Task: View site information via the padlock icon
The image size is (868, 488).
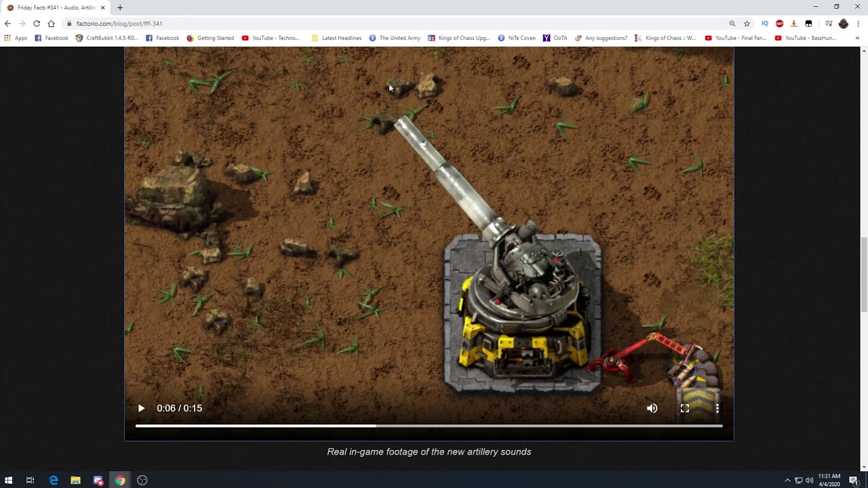Action: pyautogui.click(x=69, y=23)
